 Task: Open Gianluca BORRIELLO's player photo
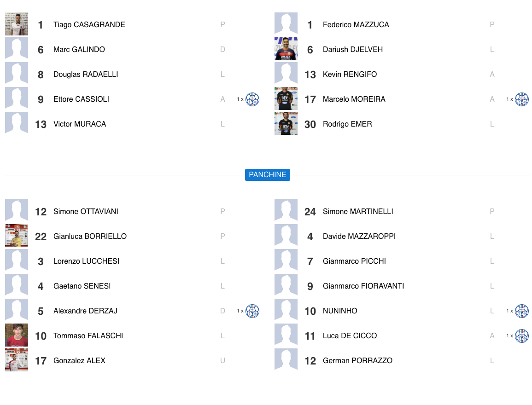coord(17,236)
